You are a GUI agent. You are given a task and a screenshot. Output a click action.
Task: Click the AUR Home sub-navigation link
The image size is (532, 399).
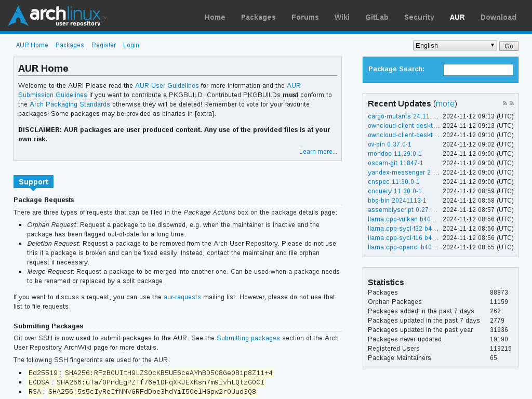32,45
